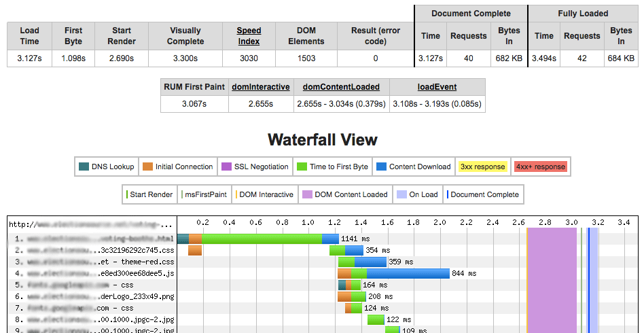This screenshot has width=644, height=333.
Task: Open the loadEvent link
Action: pos(437,87)
